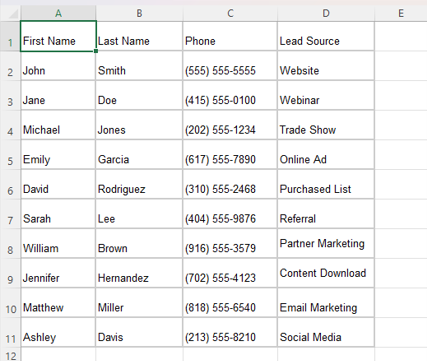Click the cell containing Doe
Viewport: 427px width, 361px height.
point(139,95)
